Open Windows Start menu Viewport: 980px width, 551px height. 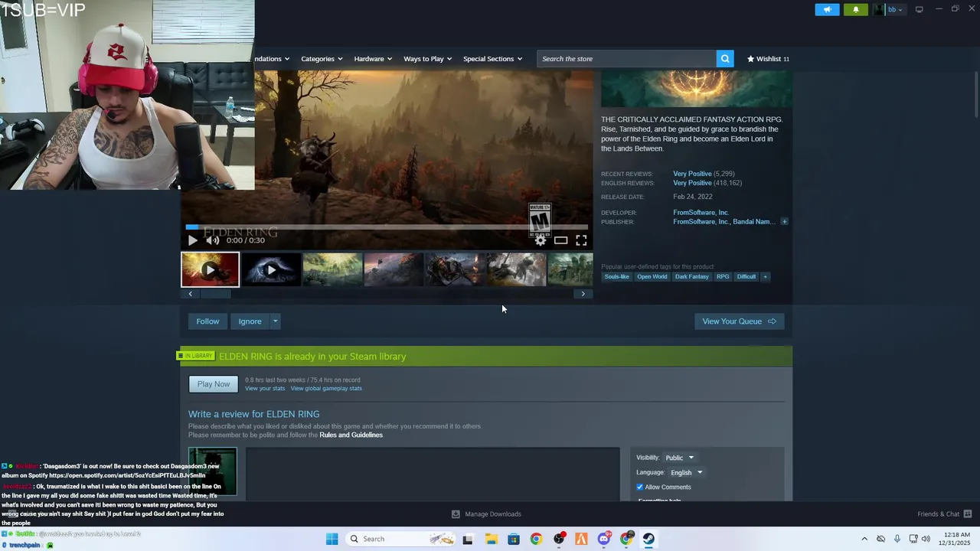coord(332,539)
